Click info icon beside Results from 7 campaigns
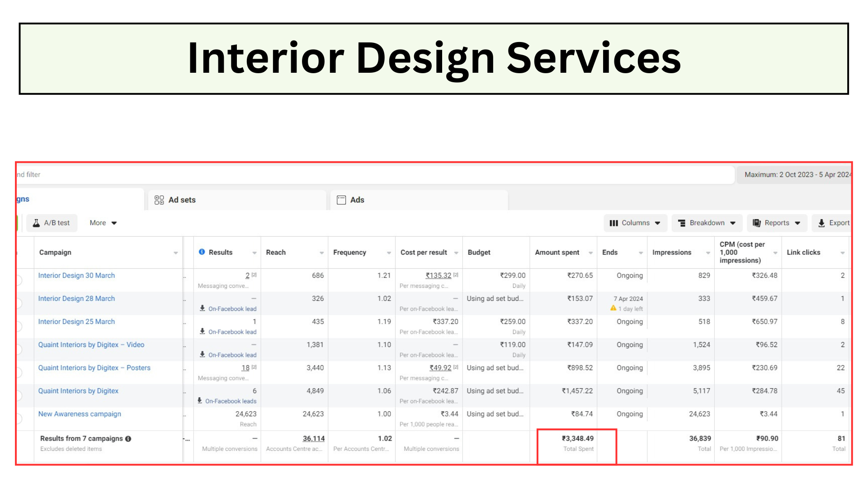The image size is (868, 488). [128, 439]
